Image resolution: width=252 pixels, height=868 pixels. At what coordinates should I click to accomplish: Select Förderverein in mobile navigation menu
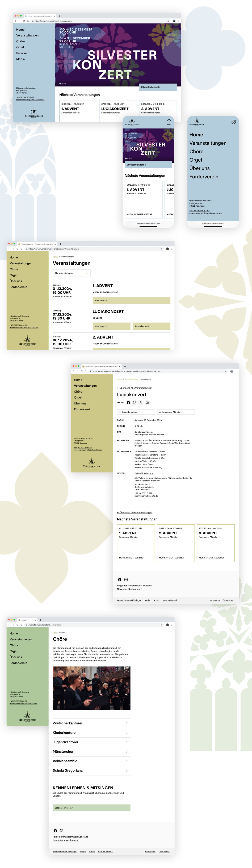click(203, 177)
